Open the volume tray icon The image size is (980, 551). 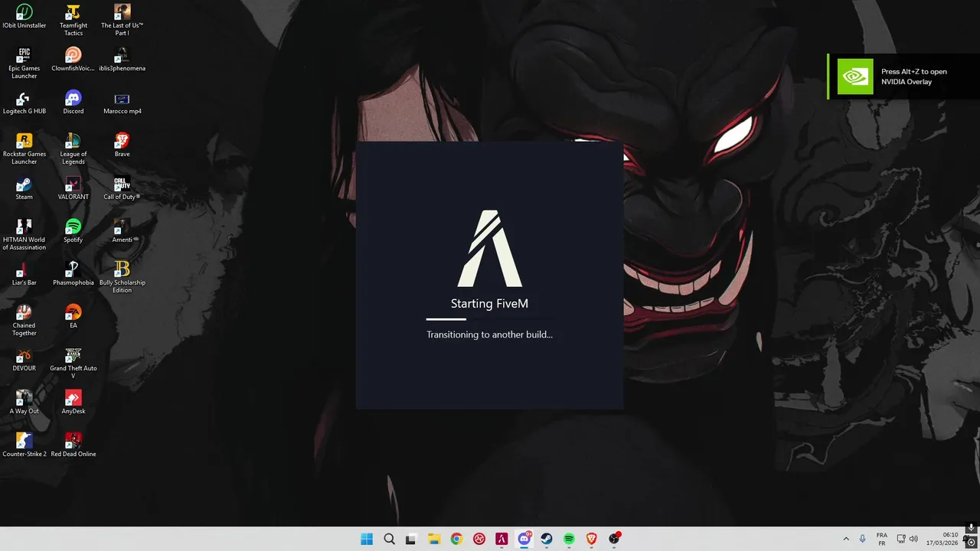(x=913, y=539)
